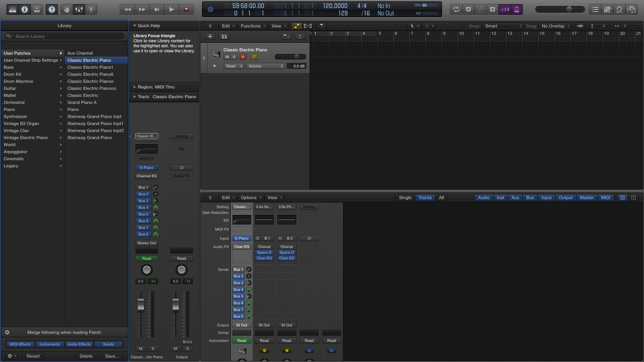Screen dimensions: 644x362
Task: Show the Mixer sliders icon
Action: (79, 10)
